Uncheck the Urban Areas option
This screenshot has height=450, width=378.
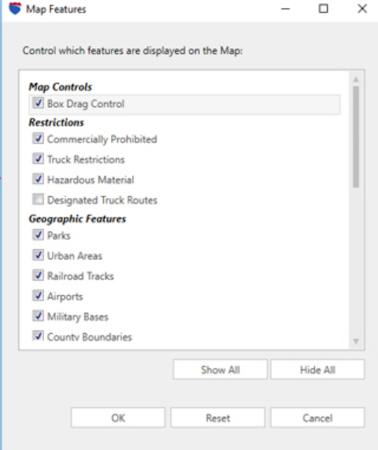click(x=38, y=255)
